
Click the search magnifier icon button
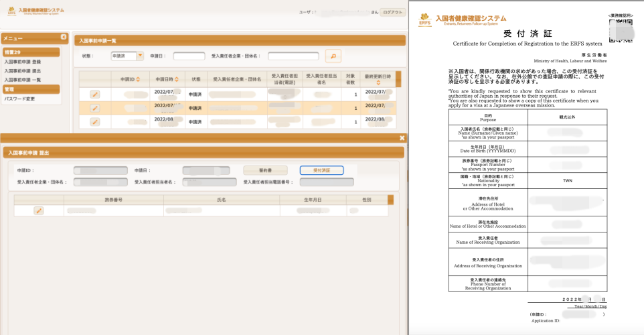pyautogui.click(x=333, y=56)
